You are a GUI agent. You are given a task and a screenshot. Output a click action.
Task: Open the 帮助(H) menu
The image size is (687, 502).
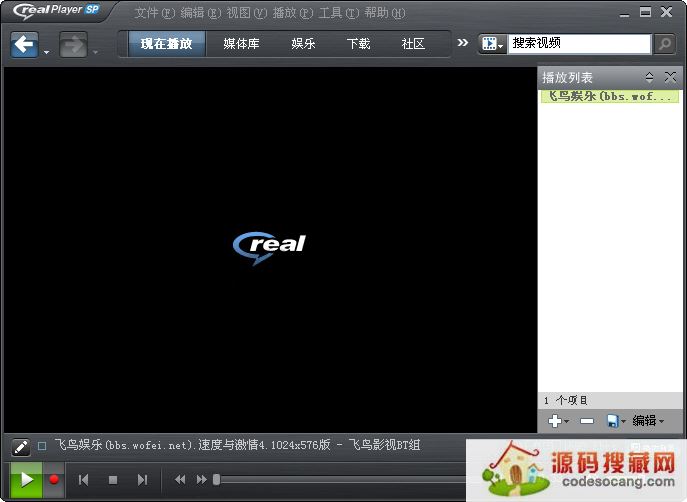[385, 13]
